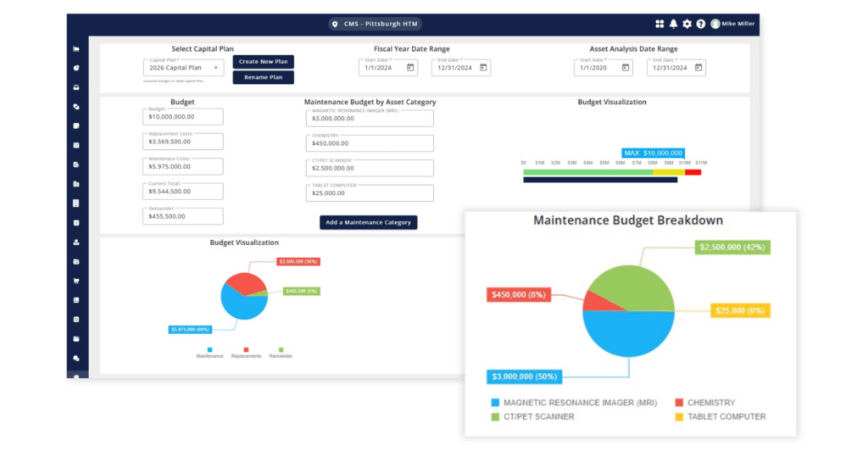Open calendar for Fiscal Year Start Date
This screenshot has height=457, width=868.
(410, 68)
